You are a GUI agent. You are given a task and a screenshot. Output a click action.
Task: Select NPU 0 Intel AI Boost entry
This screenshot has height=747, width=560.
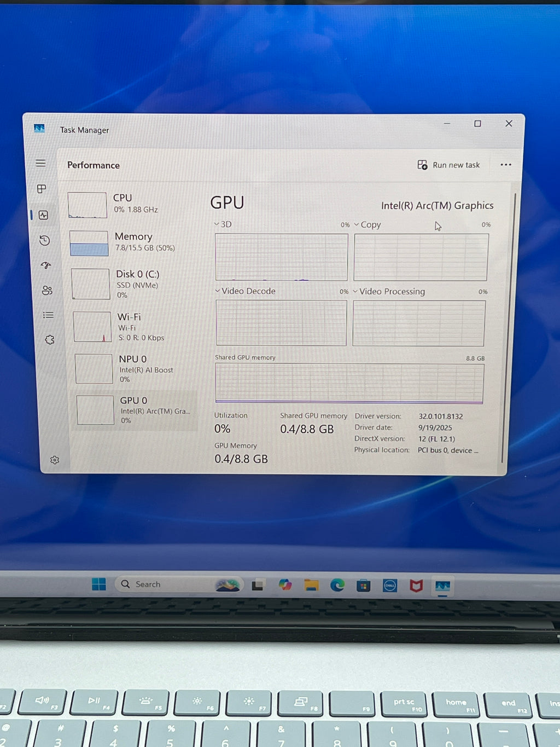pyautogui.click(x=136, y=368)
